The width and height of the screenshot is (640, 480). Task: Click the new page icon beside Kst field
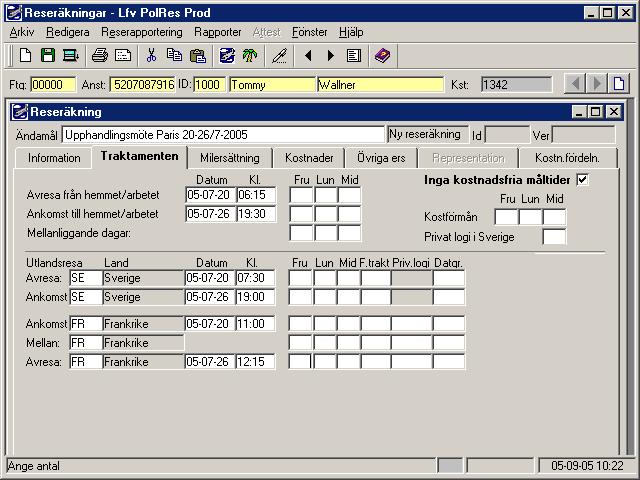pyautogui.click(x=619, y=84)
